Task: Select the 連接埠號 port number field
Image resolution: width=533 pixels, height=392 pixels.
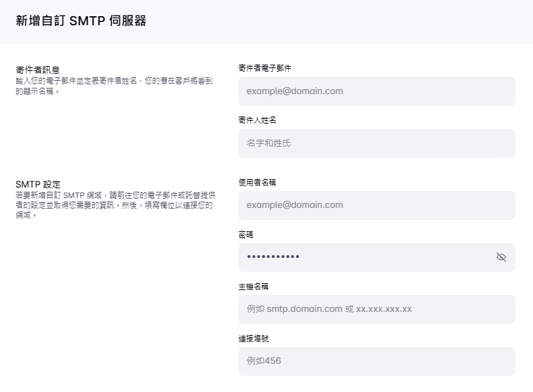Action: point(376,361)
